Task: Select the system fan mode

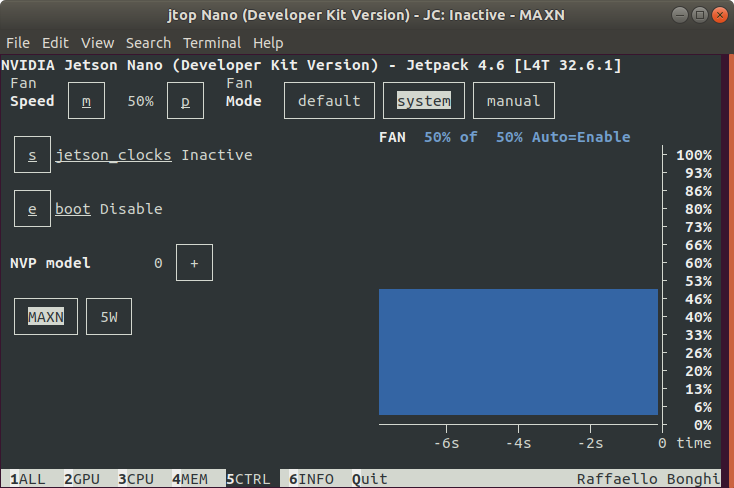Action: (x=424, y=101)
